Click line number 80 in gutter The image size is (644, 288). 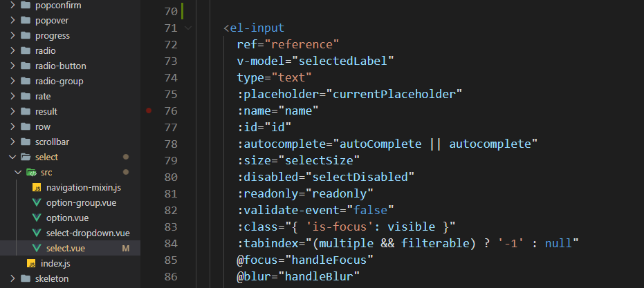(x=170, y=177)
